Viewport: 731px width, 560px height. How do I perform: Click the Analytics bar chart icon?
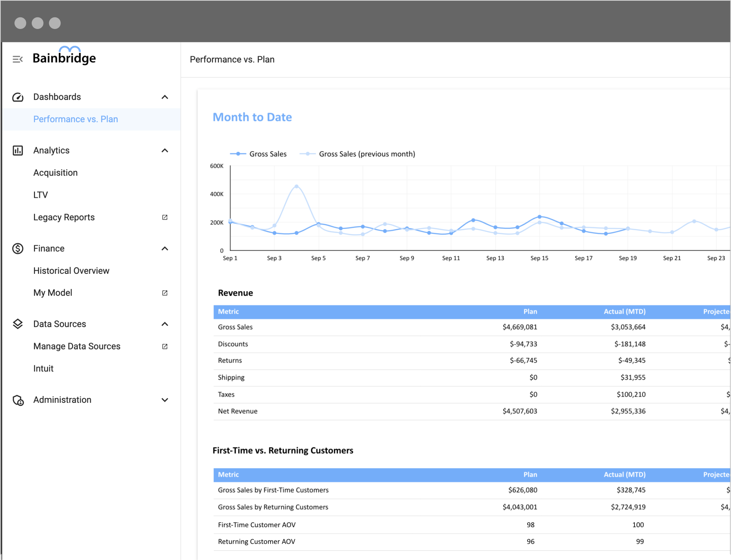18,151
